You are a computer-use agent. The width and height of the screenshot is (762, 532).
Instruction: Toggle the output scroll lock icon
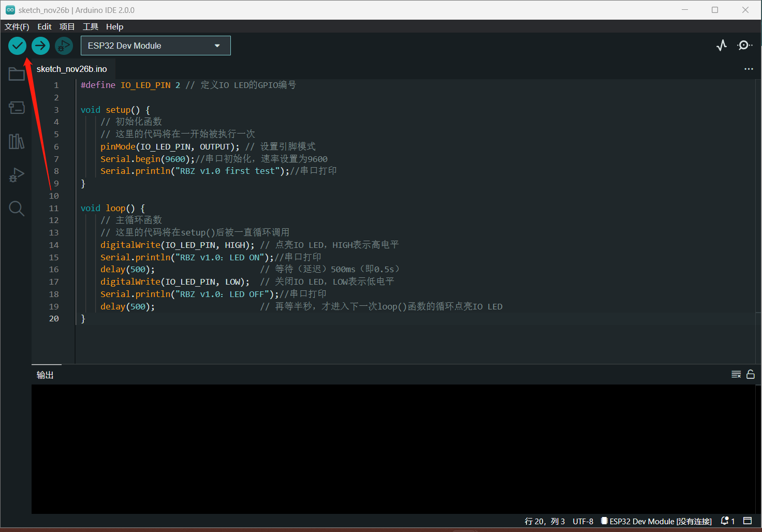point(751,374)
